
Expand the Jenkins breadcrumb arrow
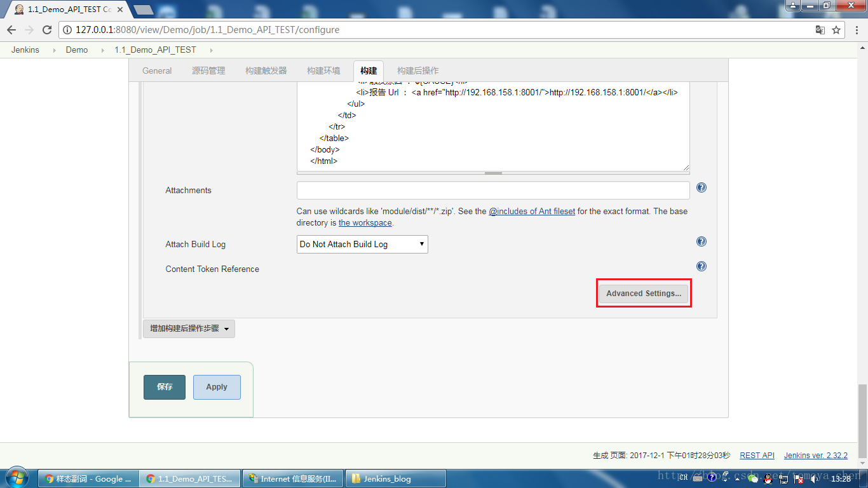(53, 50)
